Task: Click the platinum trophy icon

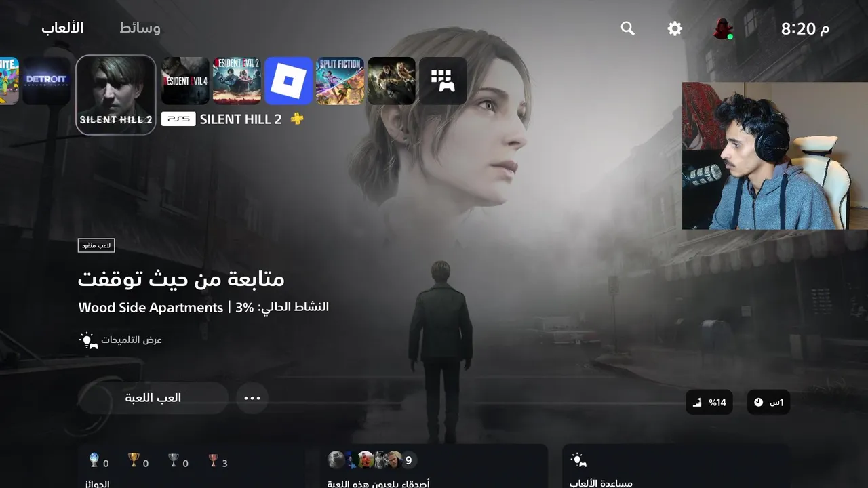Action: pos(94,461)
